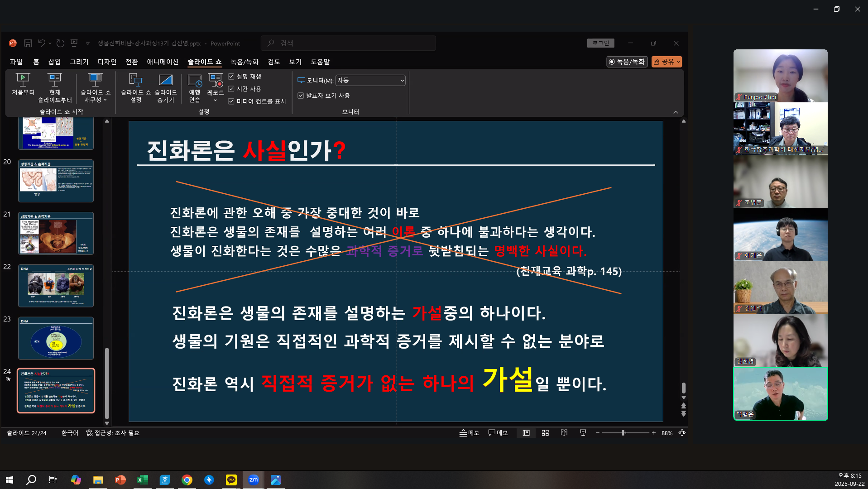868x489 pixels.
Task: Click the 88% zoom level
Action: (x=667, y=433)
